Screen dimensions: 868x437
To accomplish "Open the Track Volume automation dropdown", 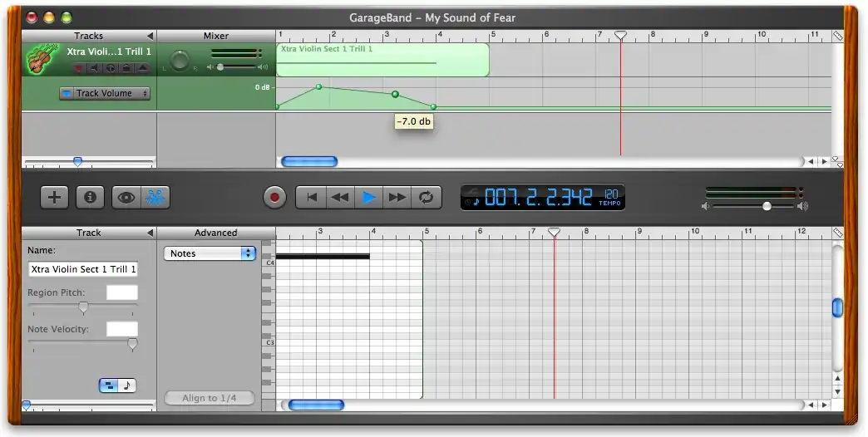I will pos(104,94).
